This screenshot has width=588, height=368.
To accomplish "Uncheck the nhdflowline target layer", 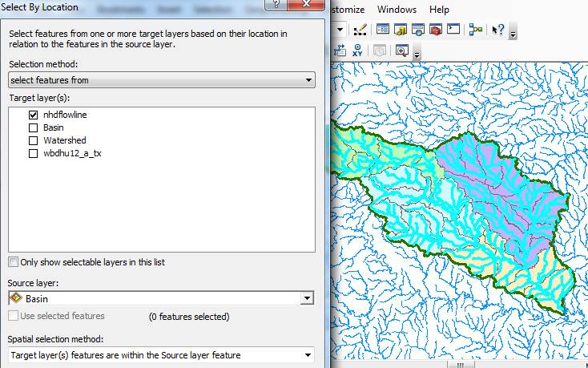I will coord(33,115).
